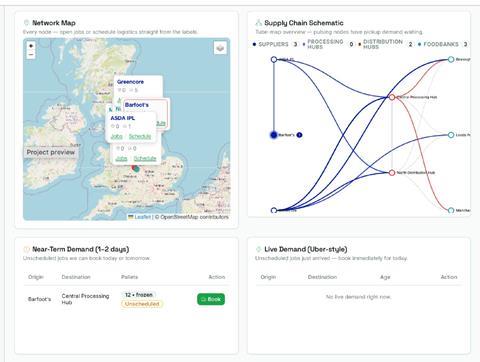
Task: Click the 12 frozen pallets badge
Action: click(x=138, y=295)
